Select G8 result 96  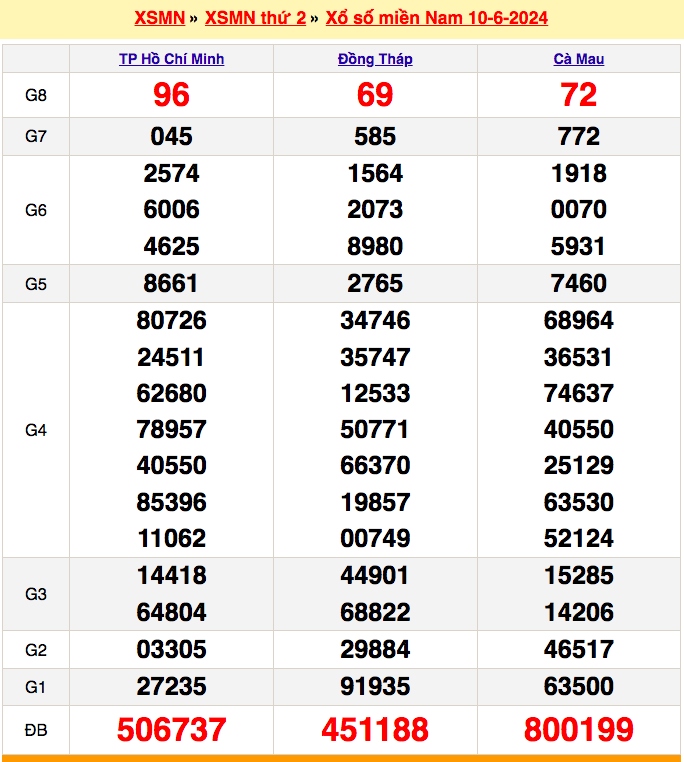coord(171,95)
